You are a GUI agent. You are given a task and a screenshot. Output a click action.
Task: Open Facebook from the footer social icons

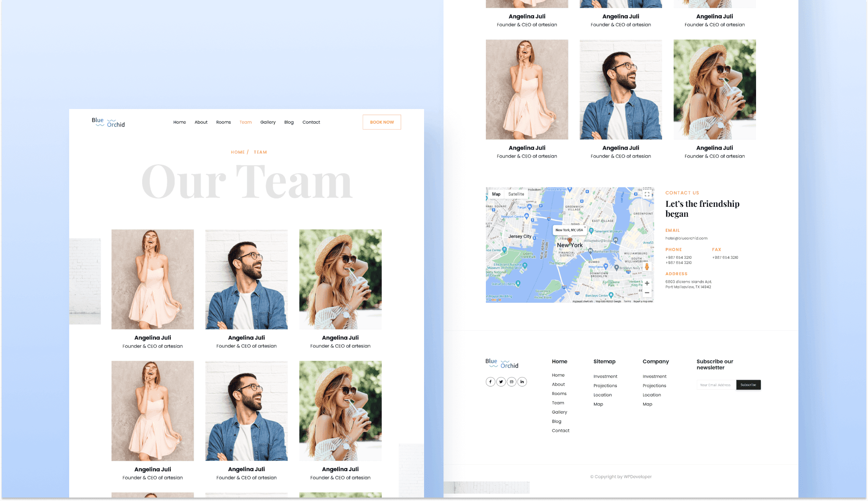pos(490,382)
